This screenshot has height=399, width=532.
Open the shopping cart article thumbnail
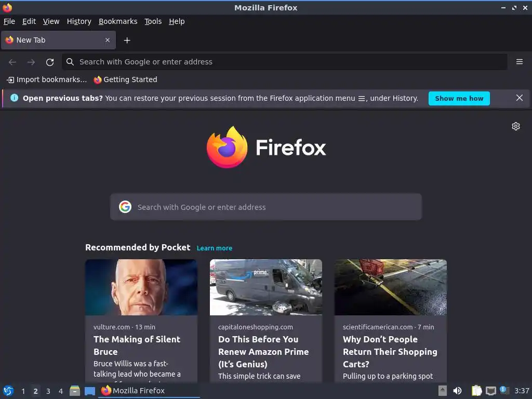click(391, 287)
